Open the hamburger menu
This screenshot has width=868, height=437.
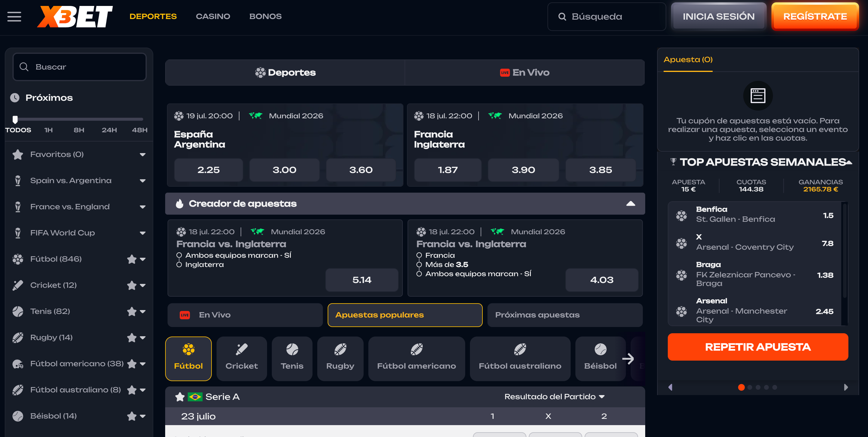click(x=14, y=17)
